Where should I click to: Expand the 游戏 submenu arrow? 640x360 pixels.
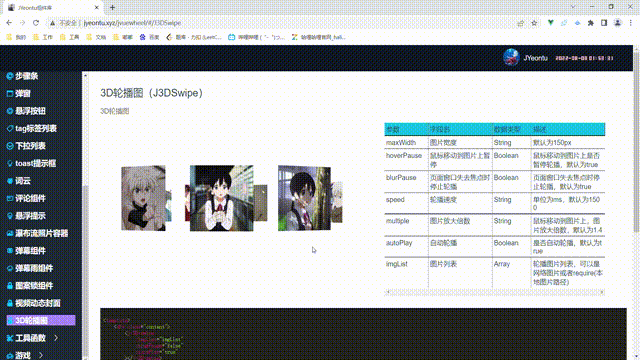click(x=41, y=356)
